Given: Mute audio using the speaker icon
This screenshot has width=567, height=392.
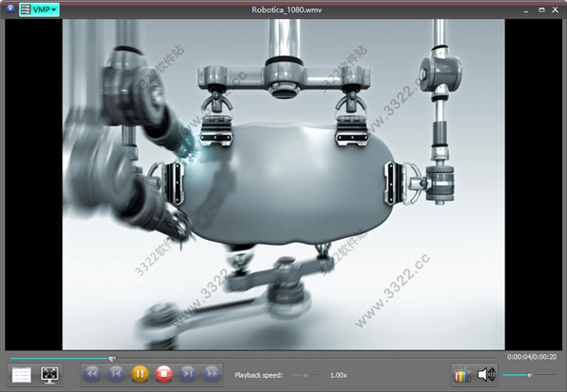Looking at the screenshot, I should tap(487, 375).
